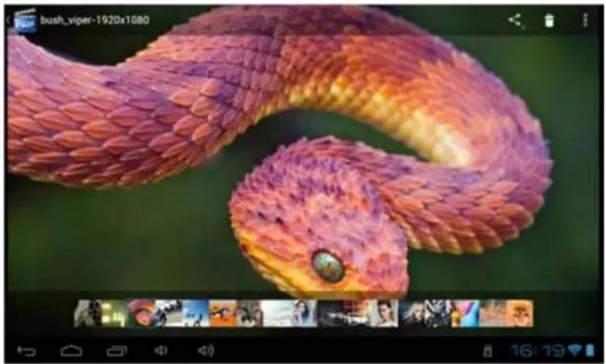
Task: Select the first gray thumbnail in the filmstrip
Action: pos(87,314)
